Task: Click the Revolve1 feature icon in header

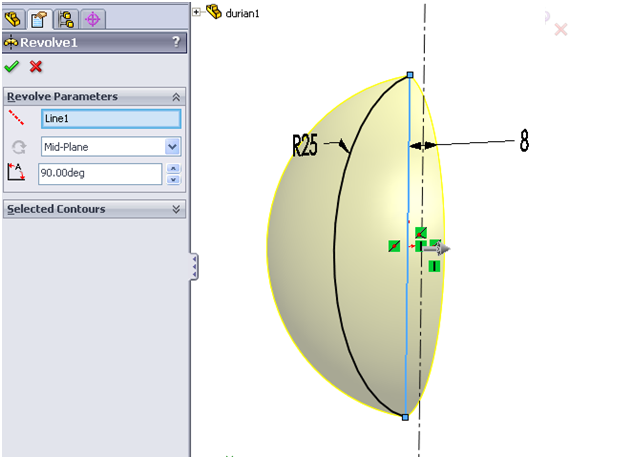Action: tap(11, 42)
